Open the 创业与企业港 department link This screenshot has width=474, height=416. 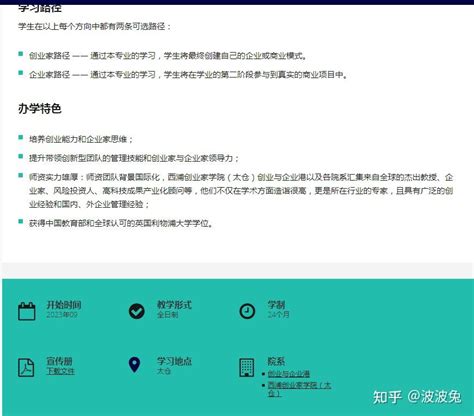289,374
